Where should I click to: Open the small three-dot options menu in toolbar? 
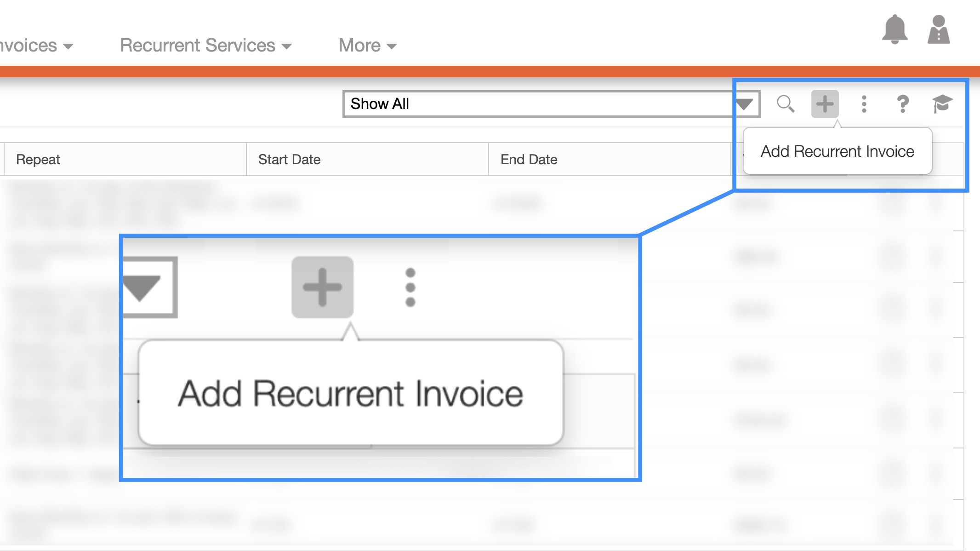(864, 104)
